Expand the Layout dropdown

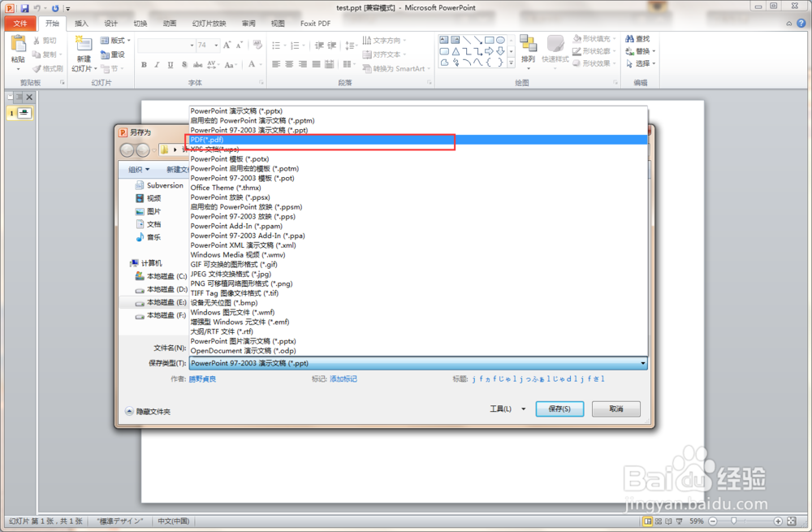tap(115, 41)
